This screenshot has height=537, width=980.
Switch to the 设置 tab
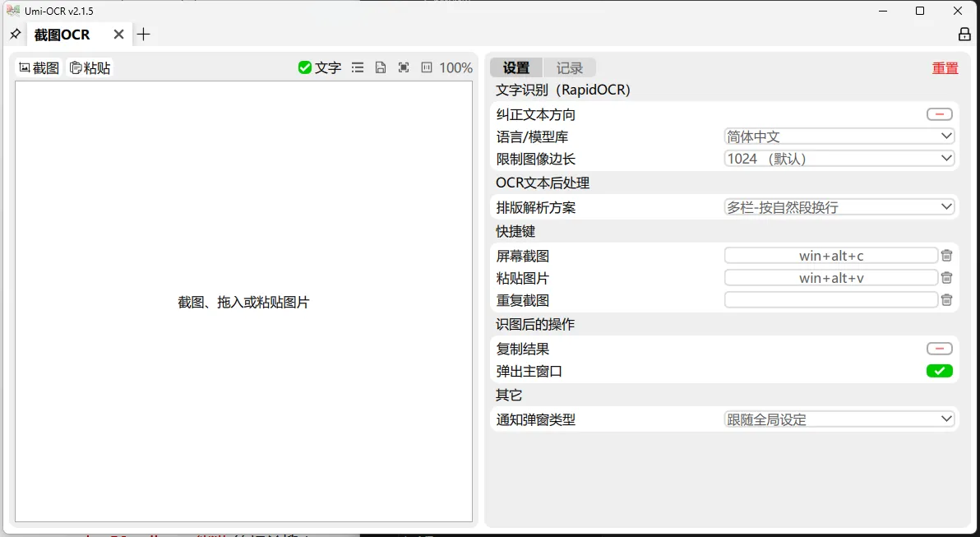click(516, 67)
